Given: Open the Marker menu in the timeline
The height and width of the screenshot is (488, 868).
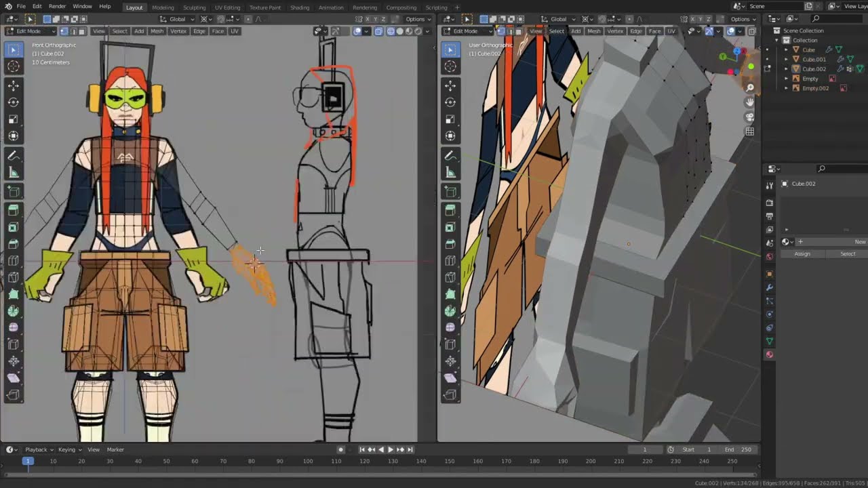Looking at the screenshot, I should click(115, 449).
